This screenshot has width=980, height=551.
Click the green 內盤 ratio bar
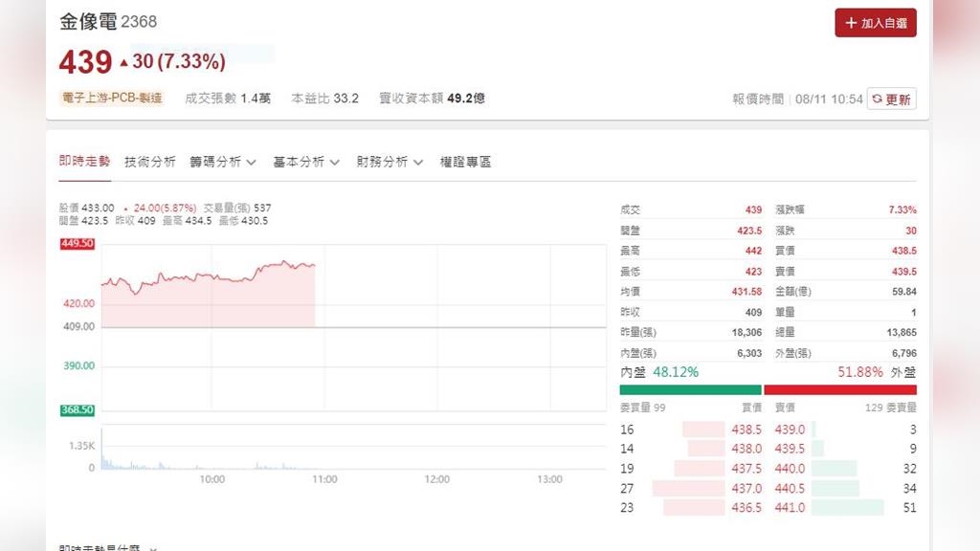coord(690,389)
